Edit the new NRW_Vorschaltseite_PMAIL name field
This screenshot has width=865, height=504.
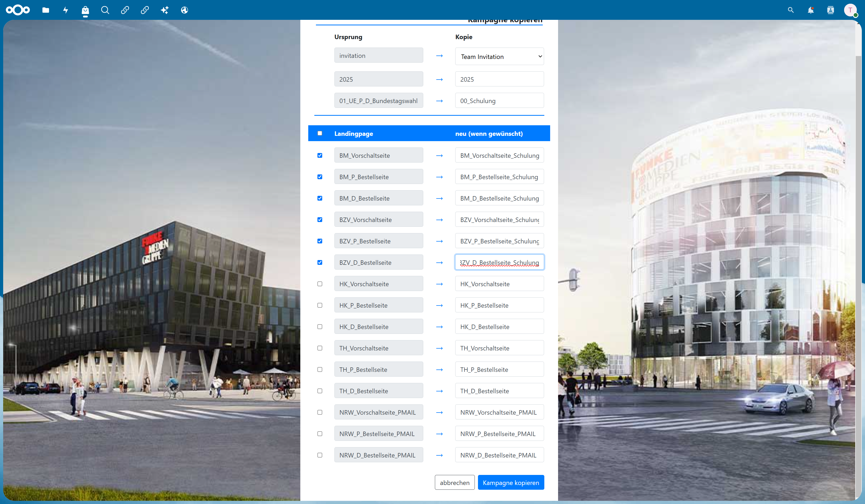(499, 412)
